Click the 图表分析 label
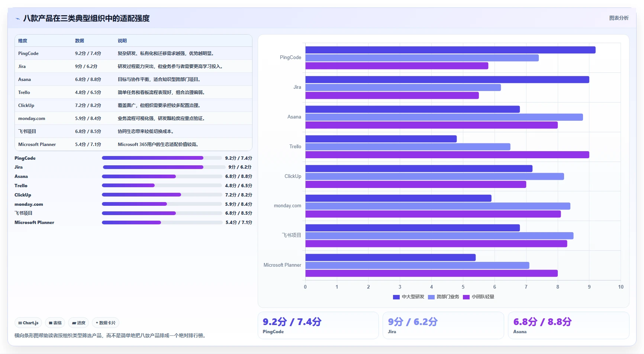644x354 pixels. tap(619, 18)
